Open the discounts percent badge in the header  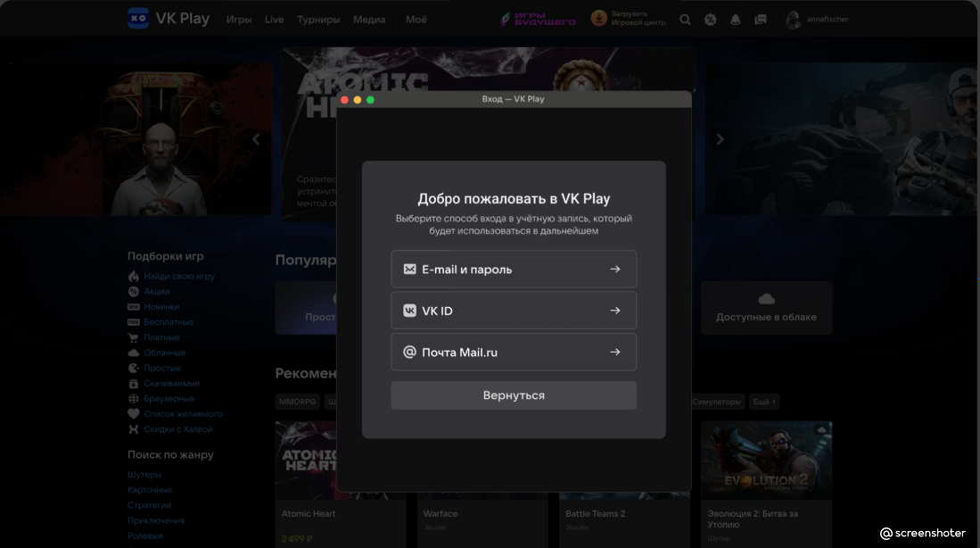[x=710, y=20]
